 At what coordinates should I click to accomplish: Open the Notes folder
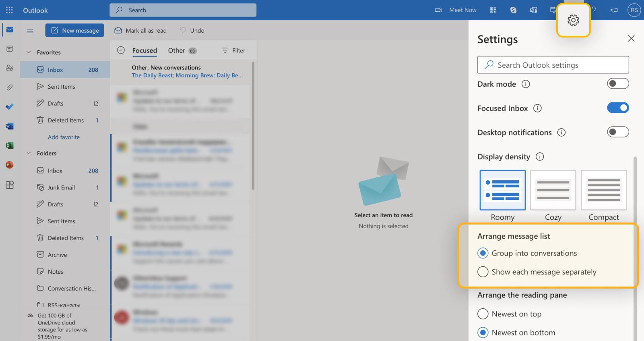(65, 272)
